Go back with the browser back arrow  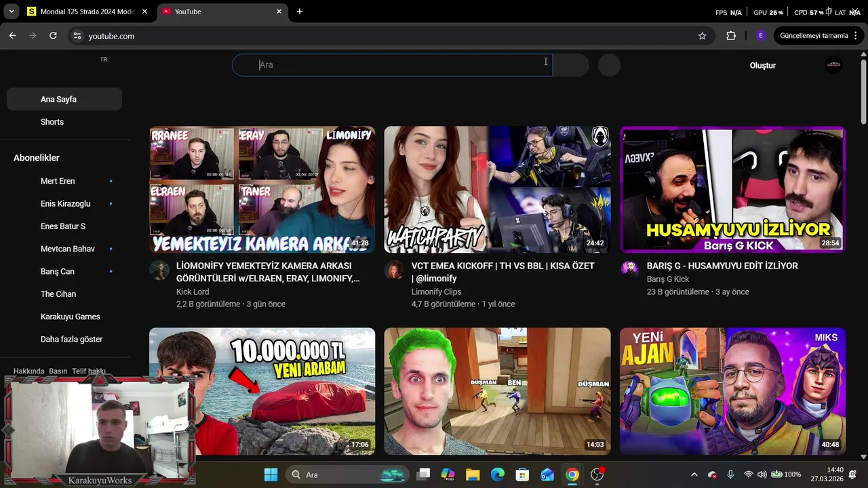pyautogui.click(x=12, y=36)
